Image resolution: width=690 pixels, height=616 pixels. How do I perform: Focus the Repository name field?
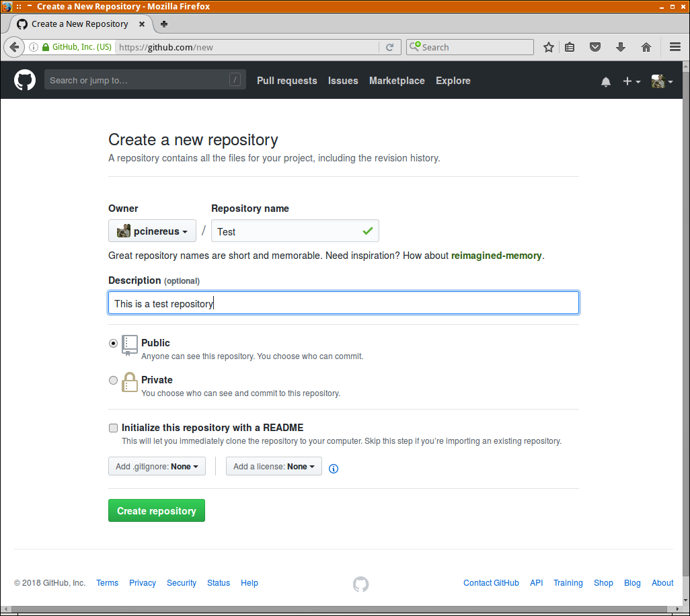click(x=295, y=231)
